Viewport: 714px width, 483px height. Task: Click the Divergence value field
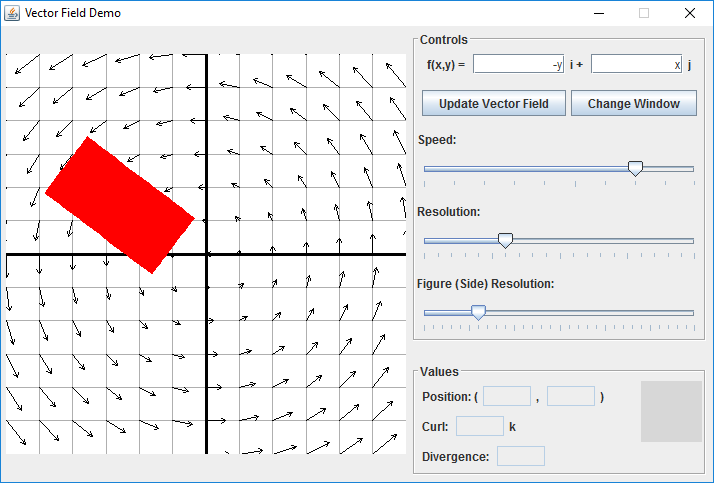520,456
